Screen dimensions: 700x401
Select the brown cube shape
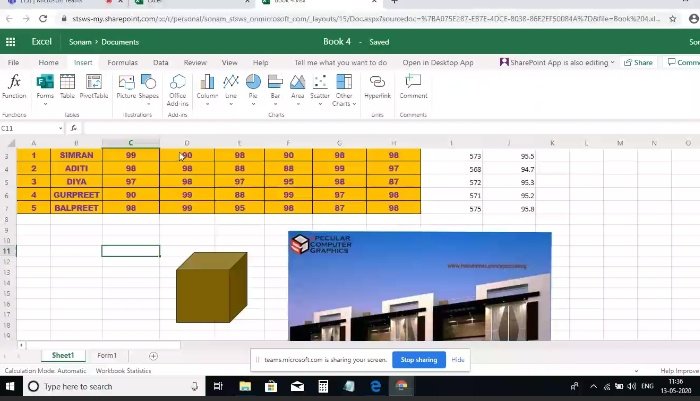coord(212,288)
